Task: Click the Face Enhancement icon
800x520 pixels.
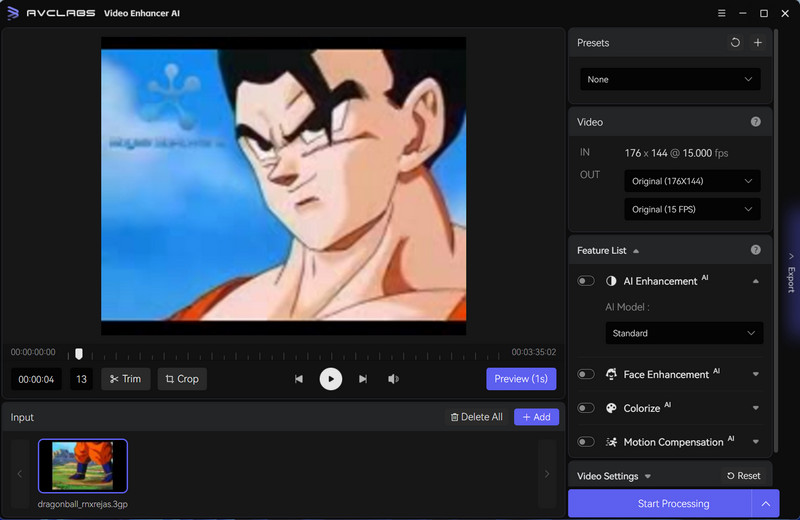Action: (x=611, y=374)
